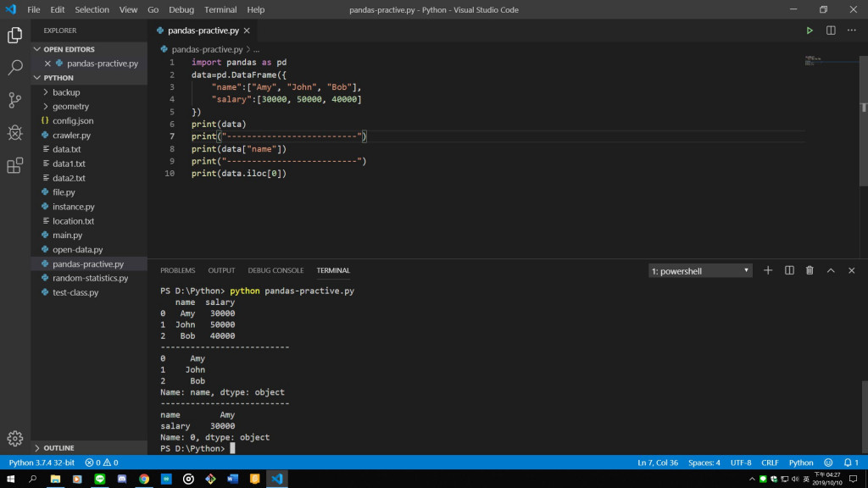
Task: Click Ln 7, Col 36 status entry
Action: (658, 463)
